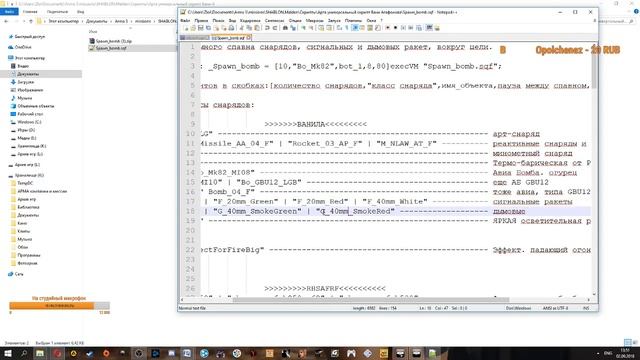
Task: Open the Document Map toolbar icon
Action: point(369,28)
